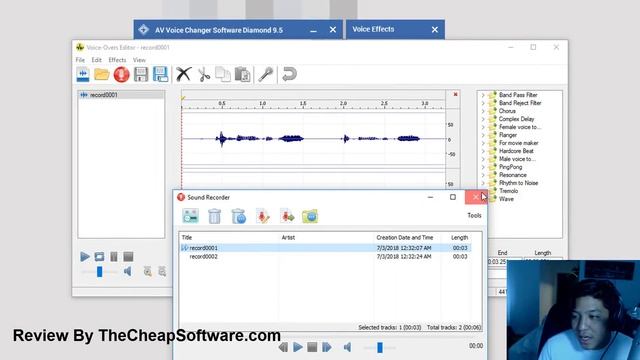640x360 pixels.
Task: Close the Voice Effects window
Action: [435, 29]
